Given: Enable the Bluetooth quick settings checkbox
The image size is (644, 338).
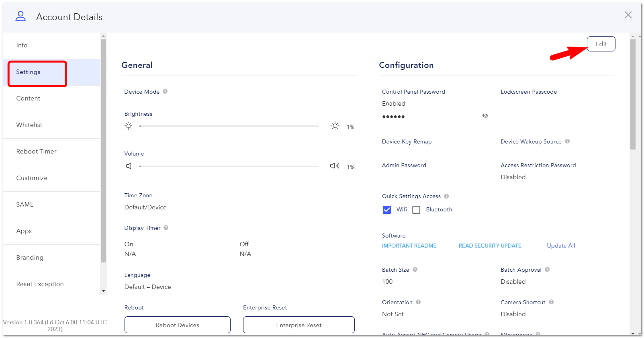Looking at the screenshot, I should click(417, 210).
